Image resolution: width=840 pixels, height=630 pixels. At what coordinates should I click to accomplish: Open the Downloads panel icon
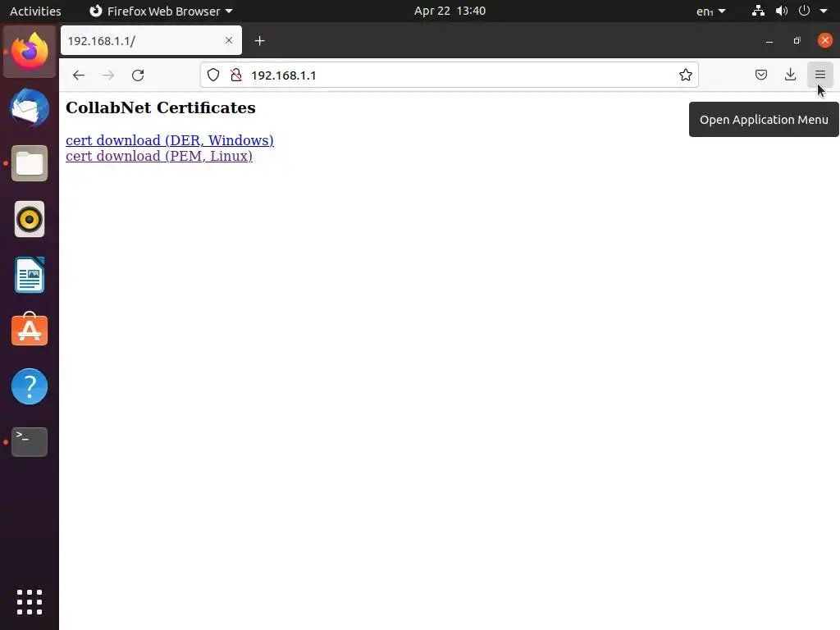click(x=790, y=75)
